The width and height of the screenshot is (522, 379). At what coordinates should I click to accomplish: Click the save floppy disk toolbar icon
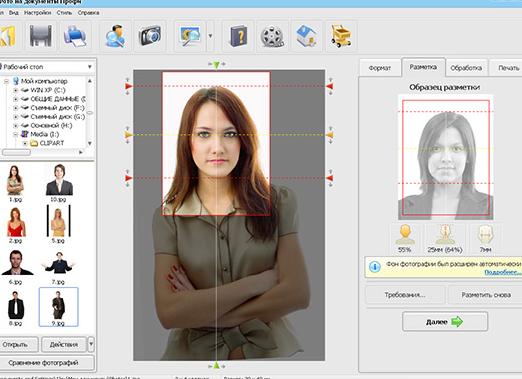pos(41,35)
